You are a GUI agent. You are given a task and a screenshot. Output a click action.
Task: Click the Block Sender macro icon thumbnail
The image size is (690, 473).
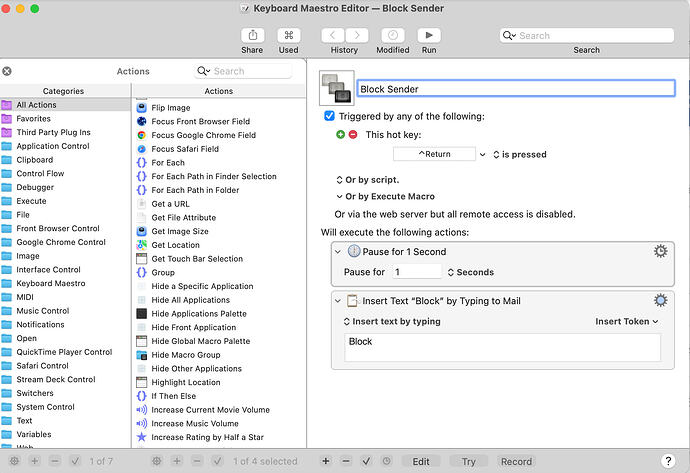[337, 88]
